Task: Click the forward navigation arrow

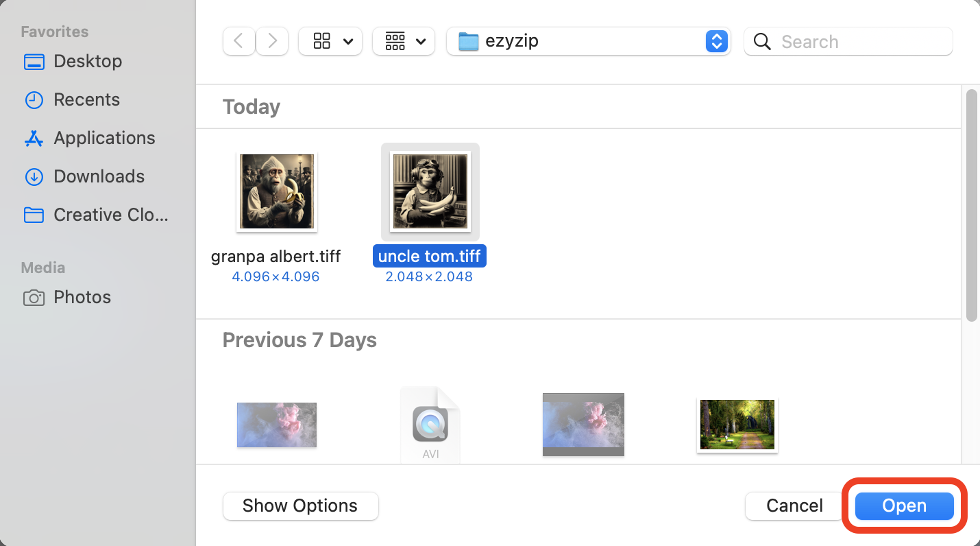Action: pyautogui.click(x=272, y=41)
